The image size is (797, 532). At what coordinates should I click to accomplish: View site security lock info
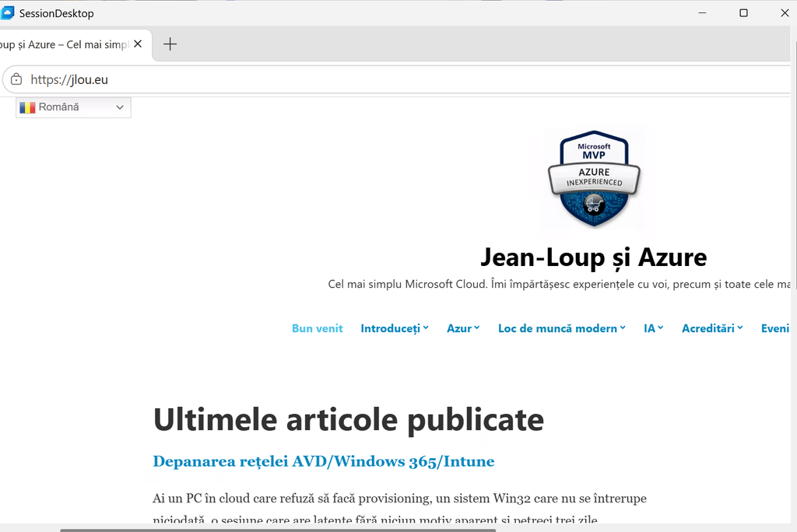tap(16, 79)
